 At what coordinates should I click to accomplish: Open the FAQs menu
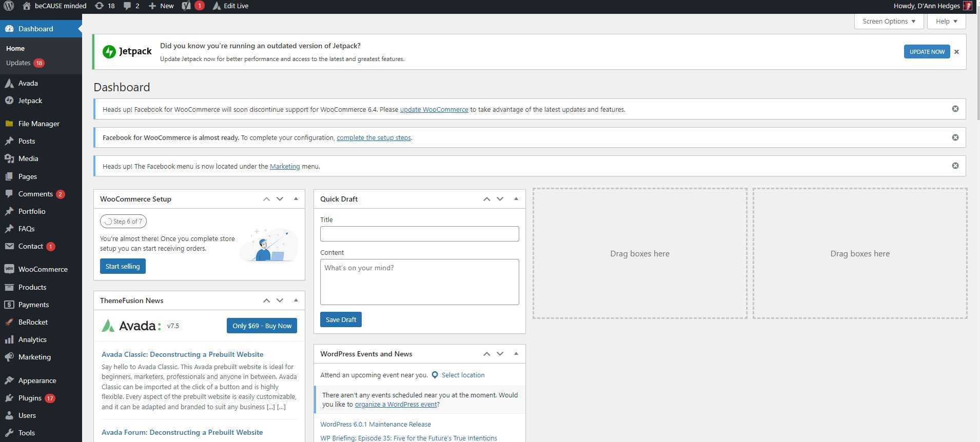tap(41, 229)
